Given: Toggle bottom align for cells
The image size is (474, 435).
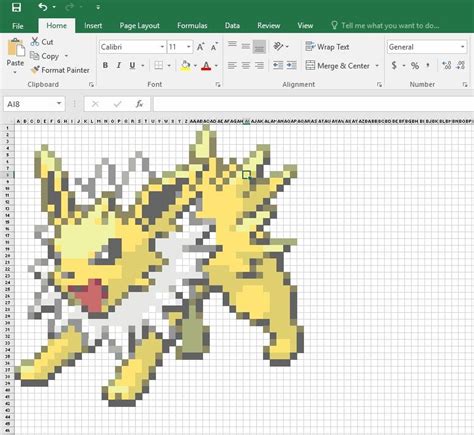Looking at the screenshot, I should coord(259,47).
